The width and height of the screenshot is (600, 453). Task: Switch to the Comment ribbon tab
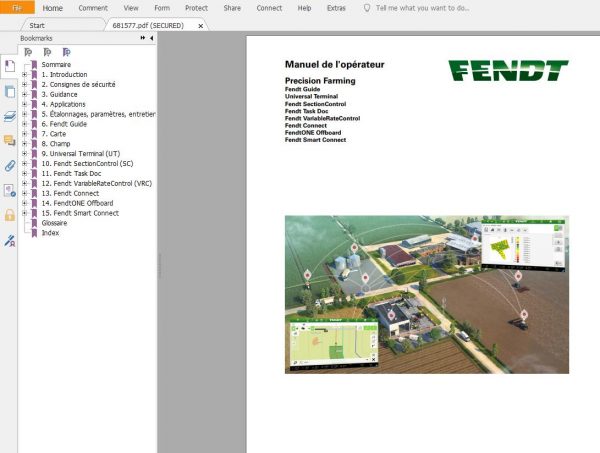coord(93,8)
